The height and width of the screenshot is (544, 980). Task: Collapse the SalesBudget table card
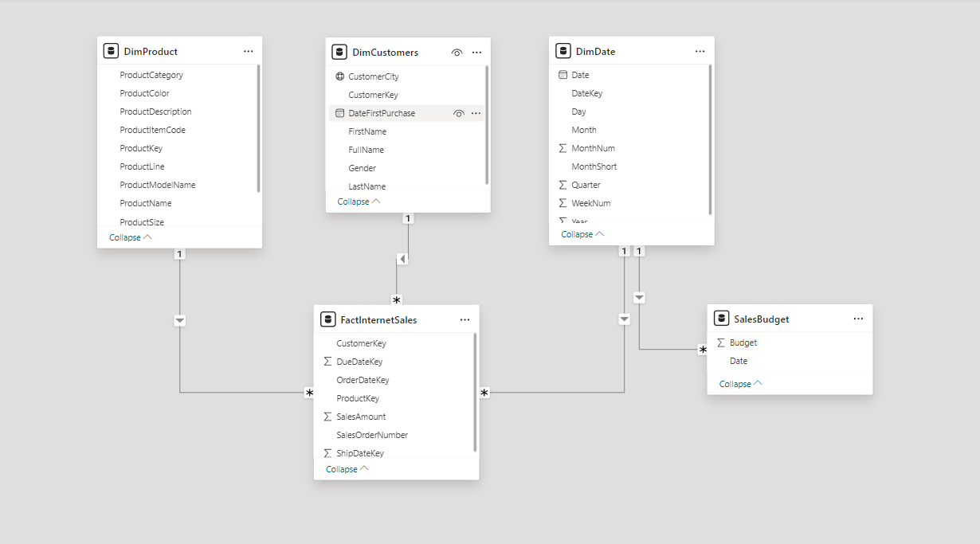tap(741, 384)
